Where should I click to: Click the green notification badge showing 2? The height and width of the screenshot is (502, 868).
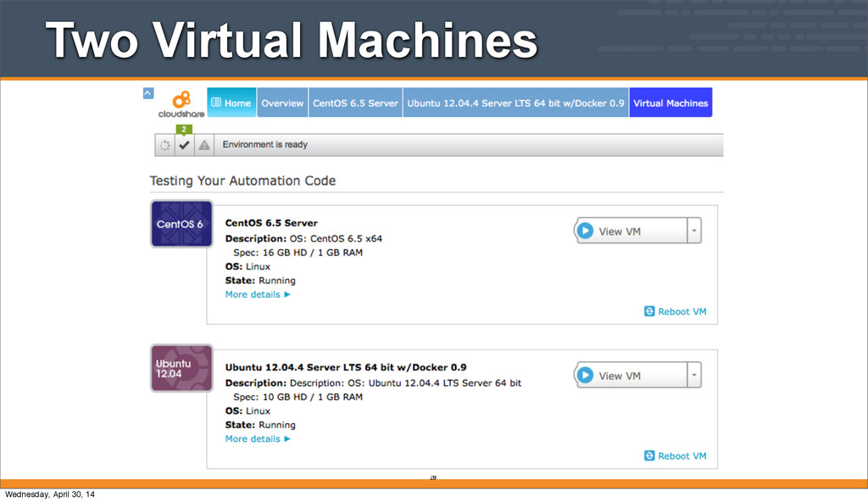[184, 129]
